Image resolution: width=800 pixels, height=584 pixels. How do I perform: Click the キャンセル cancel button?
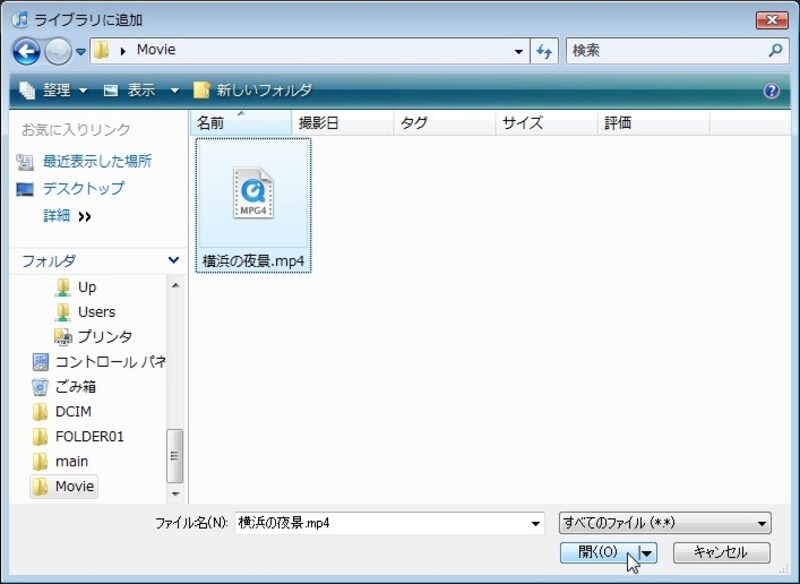[x=721, y=551]
